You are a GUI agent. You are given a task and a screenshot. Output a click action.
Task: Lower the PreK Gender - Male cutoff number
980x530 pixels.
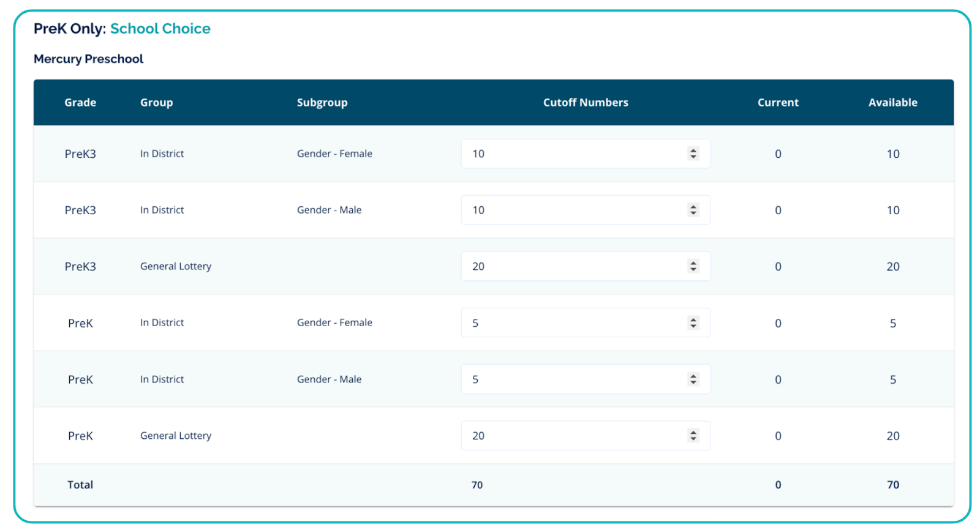(x=693, y=383)
